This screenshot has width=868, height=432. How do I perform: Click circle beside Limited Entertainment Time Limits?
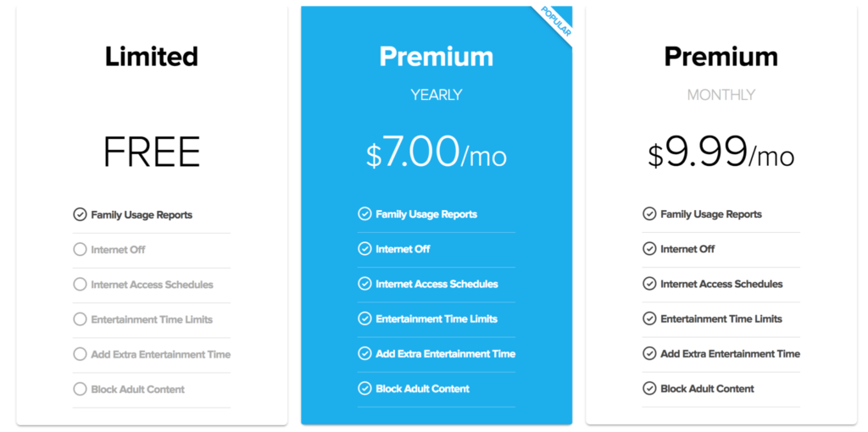point(80,319)
